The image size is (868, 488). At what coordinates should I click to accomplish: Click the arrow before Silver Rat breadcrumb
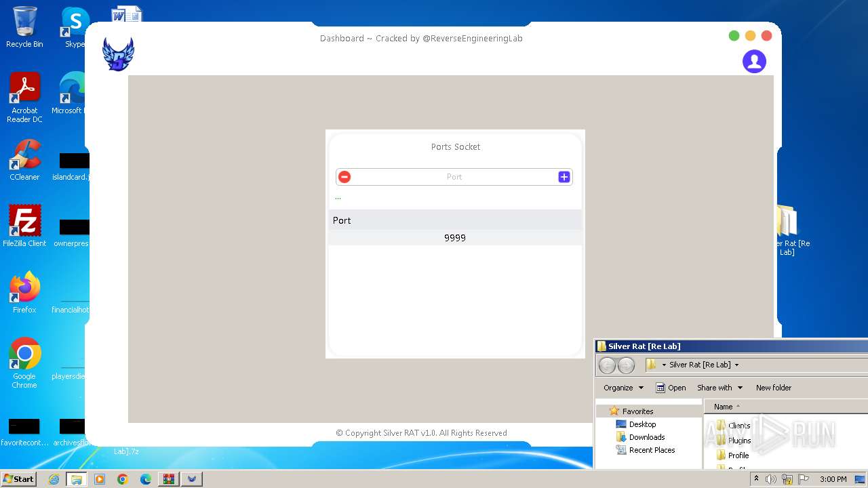pyautogui.click(x=664, y=365)
